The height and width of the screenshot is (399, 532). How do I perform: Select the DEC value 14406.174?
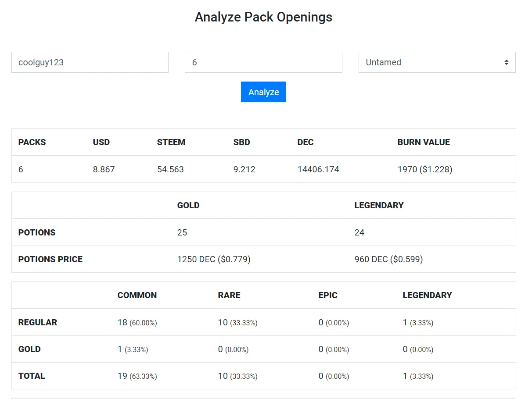tap(318, 169)
